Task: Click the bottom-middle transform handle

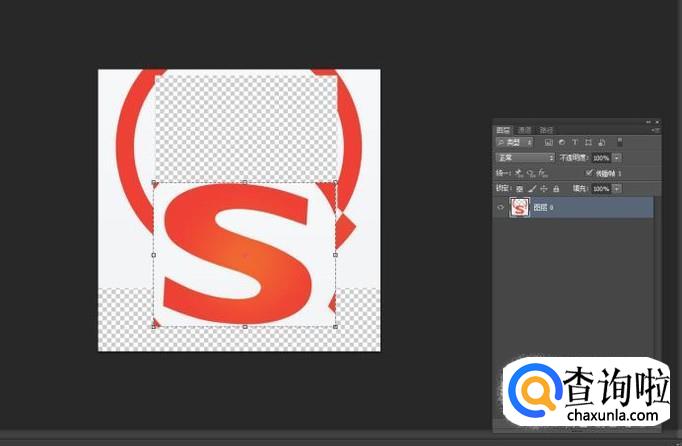Action: 245,326
